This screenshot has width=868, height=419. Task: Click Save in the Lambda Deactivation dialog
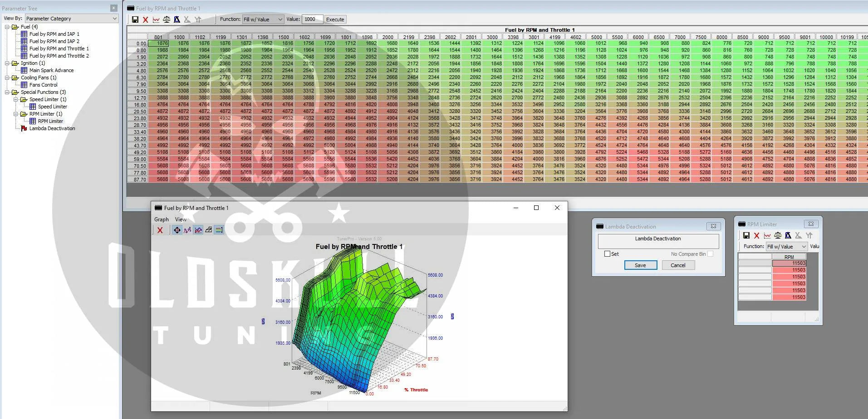(640, 265)
